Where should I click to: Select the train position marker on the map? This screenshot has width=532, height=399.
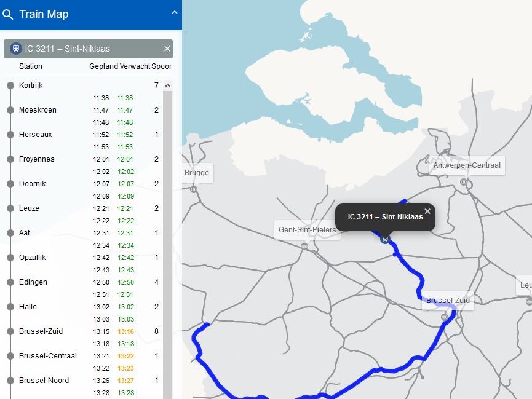click(x=386, y=240)
